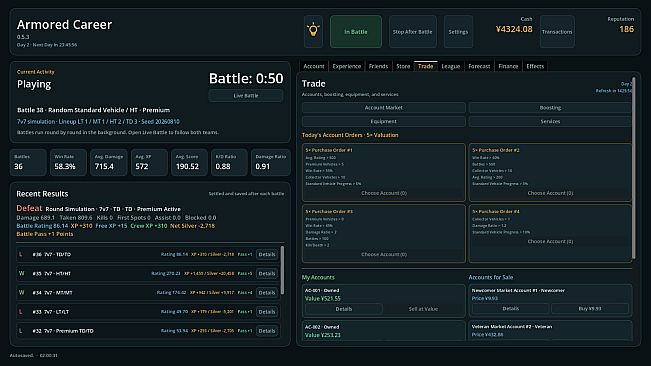Click Stop After Battle button

tap(412, 32)
